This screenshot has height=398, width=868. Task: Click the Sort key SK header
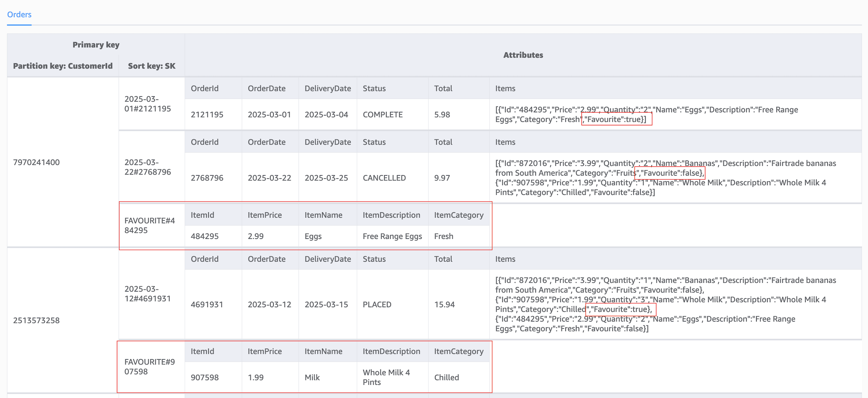[151, 66]
